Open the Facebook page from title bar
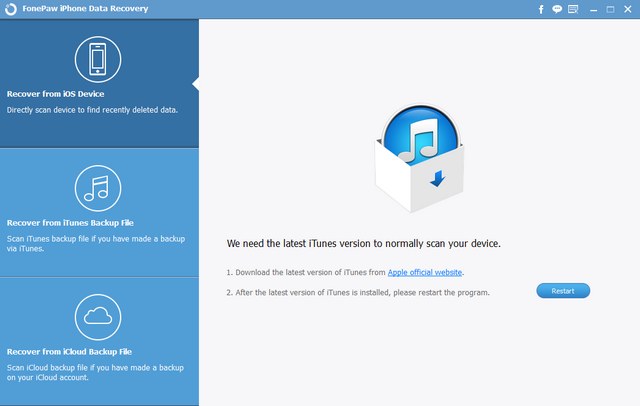The height and width of the screenshot is (406, 640). click(541, 9)
